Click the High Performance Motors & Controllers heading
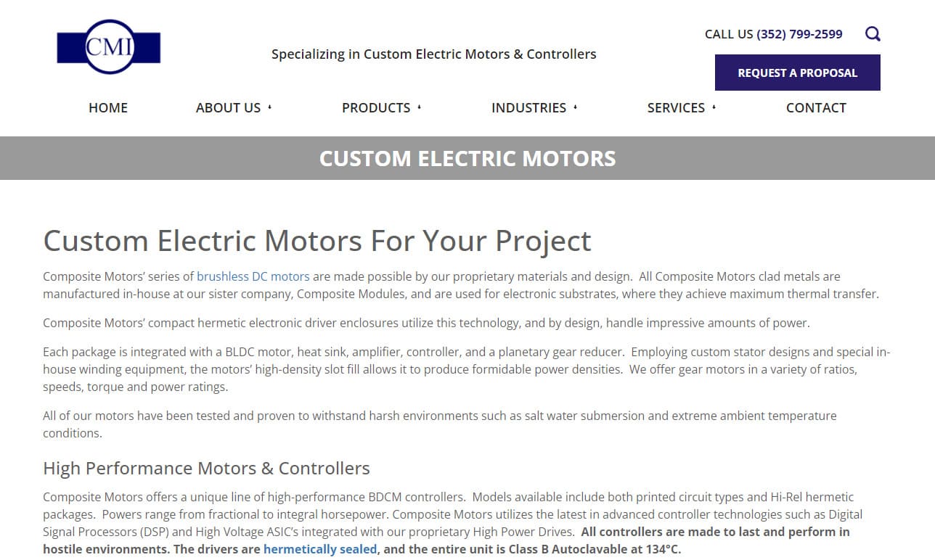This screenshot has width=935, height=560. coord(206,468)
